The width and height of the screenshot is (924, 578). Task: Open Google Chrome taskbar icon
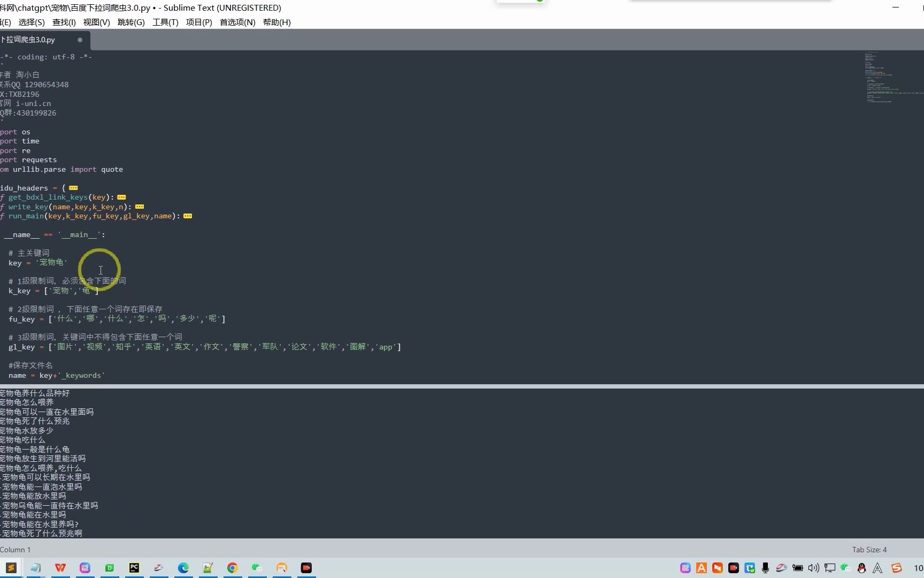pos(233,568)
